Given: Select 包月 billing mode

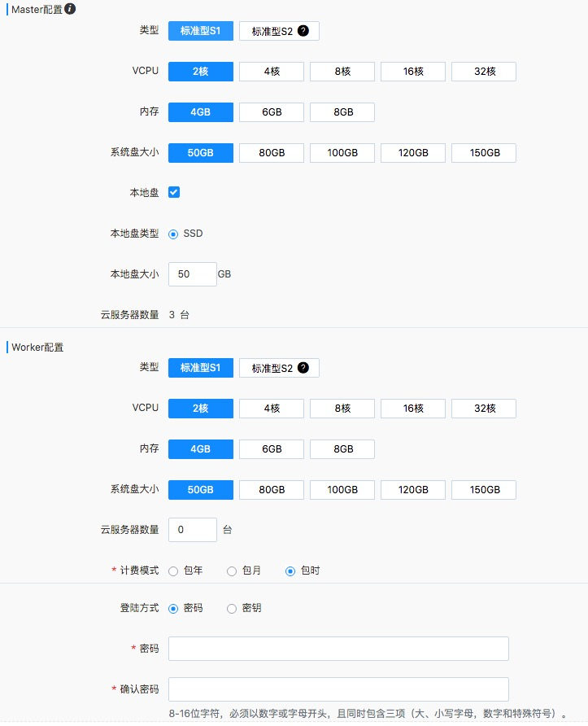Looking at the screenshot, I should [232, 571].
